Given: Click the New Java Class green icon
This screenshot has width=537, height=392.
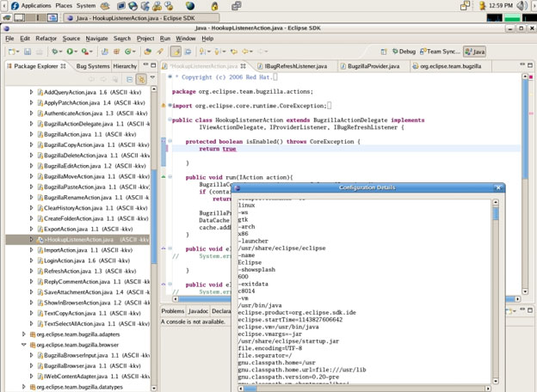Looking at the screenshot, I should (128, 52).
